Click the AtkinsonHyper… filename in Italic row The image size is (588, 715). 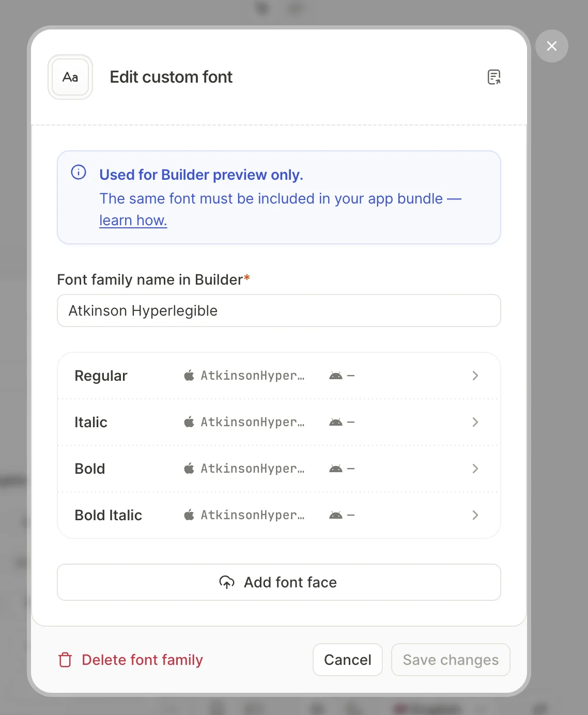click(253, 422)
